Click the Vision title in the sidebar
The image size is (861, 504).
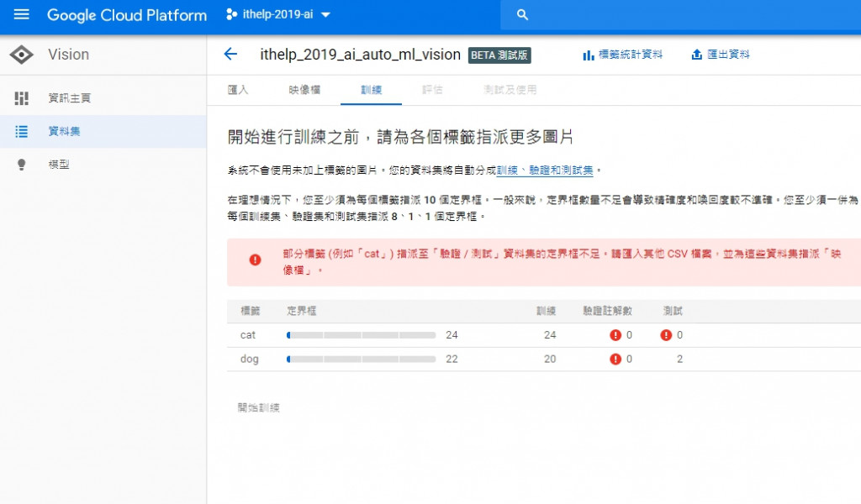click(68, 55)
